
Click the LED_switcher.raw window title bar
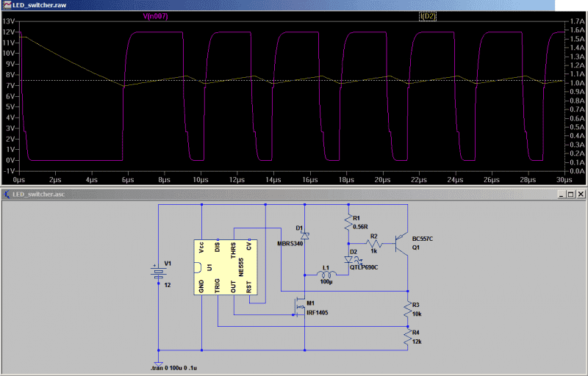[220, 4]
